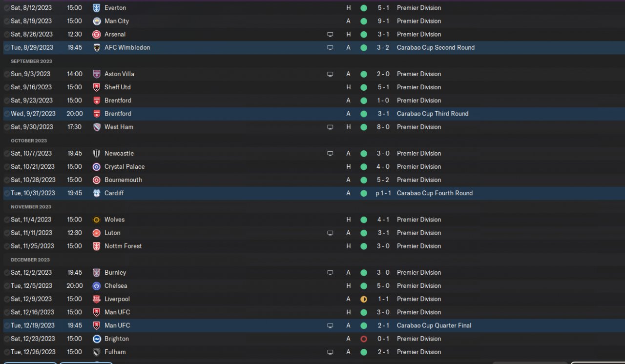
Task: Open the Crystal Palace team link
Action: 125,166
